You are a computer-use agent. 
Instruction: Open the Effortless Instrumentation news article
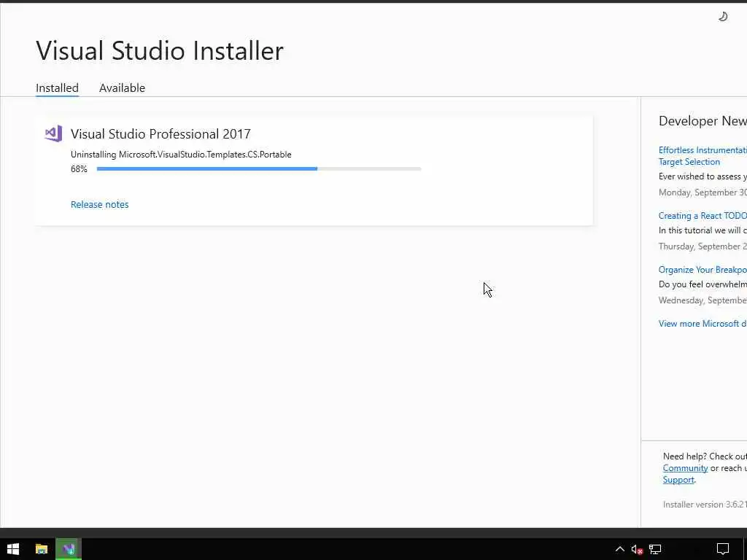[703, 156]
